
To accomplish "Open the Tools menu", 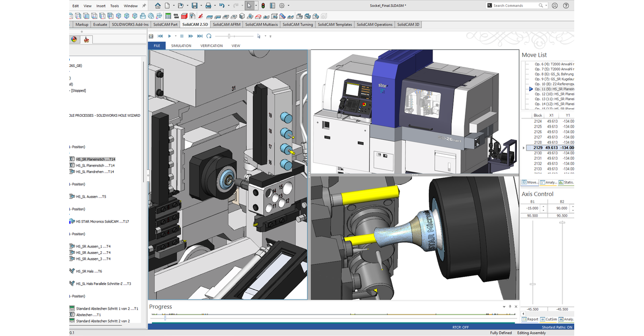I will [115, 5].
